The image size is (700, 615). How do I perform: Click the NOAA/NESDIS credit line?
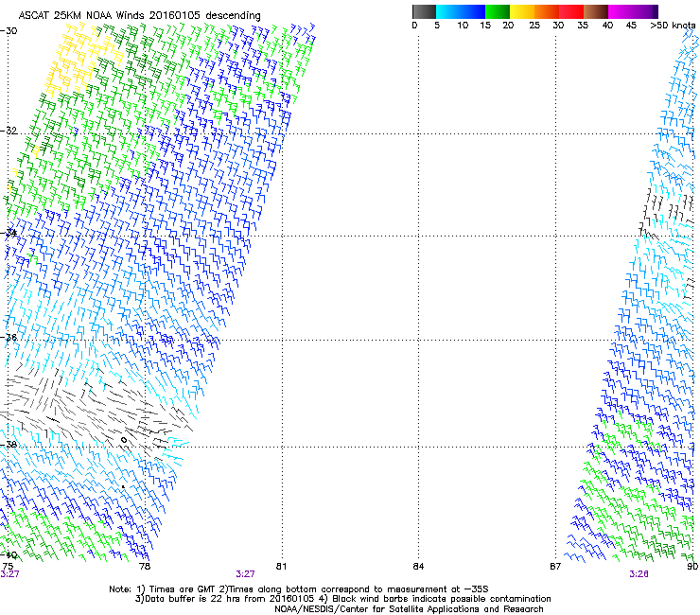coord(409,609)
